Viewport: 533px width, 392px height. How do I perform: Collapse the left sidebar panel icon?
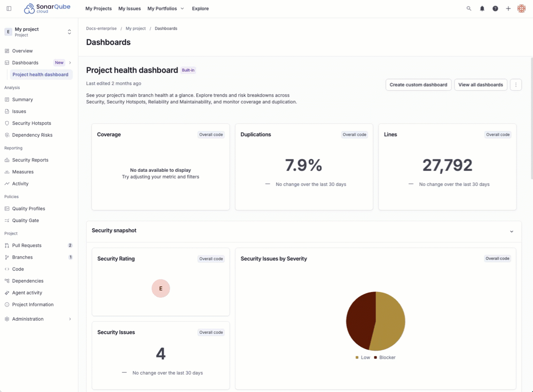(x=9, y=8)
